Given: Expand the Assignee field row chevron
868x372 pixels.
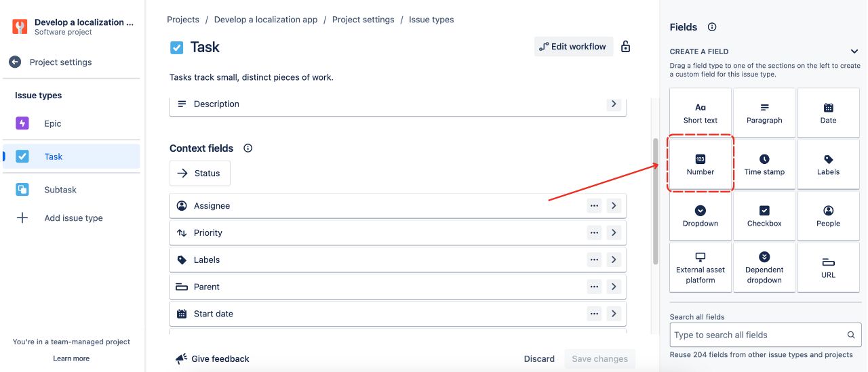Looking at the screenshot, I should point(614,206).
